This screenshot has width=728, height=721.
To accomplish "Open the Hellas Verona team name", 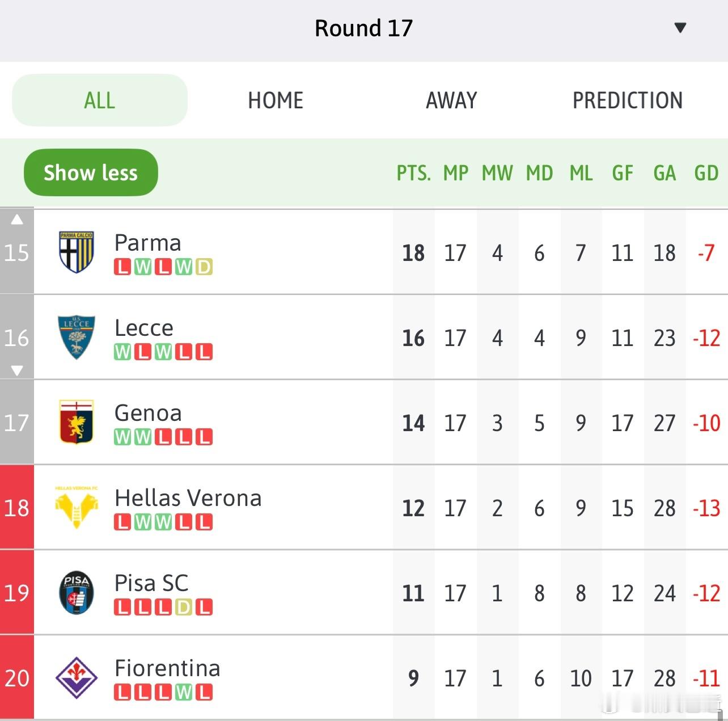I will (188, 498).
